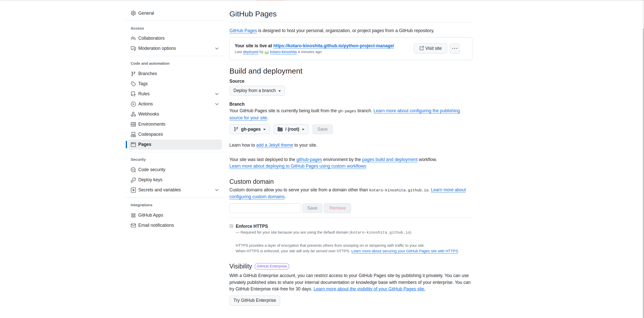Expand the Moderation options section

click(217, 49)
